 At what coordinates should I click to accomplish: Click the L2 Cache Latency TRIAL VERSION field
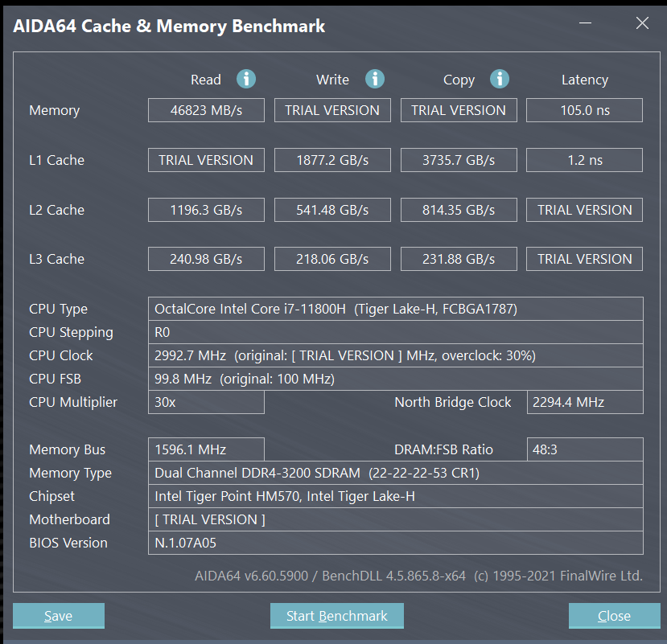(x=584, y=210)
